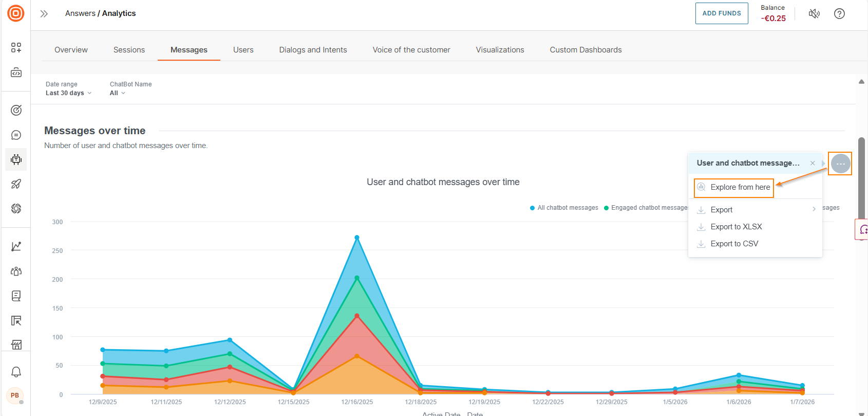Open the chat support widget on right edge
Viewport: 868px width, 416px height.
coord(862,229)
